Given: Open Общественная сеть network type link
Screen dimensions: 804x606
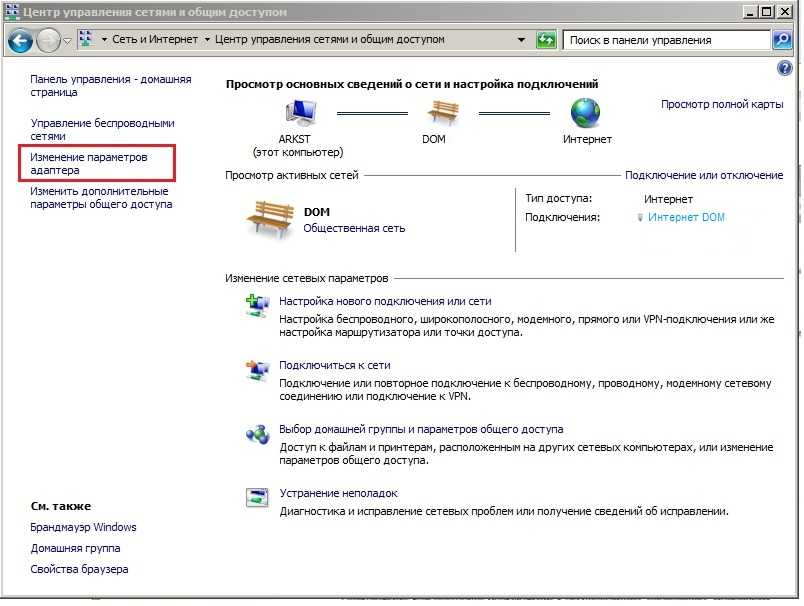Looking at the screenshot, I should (x=354, y=228).
